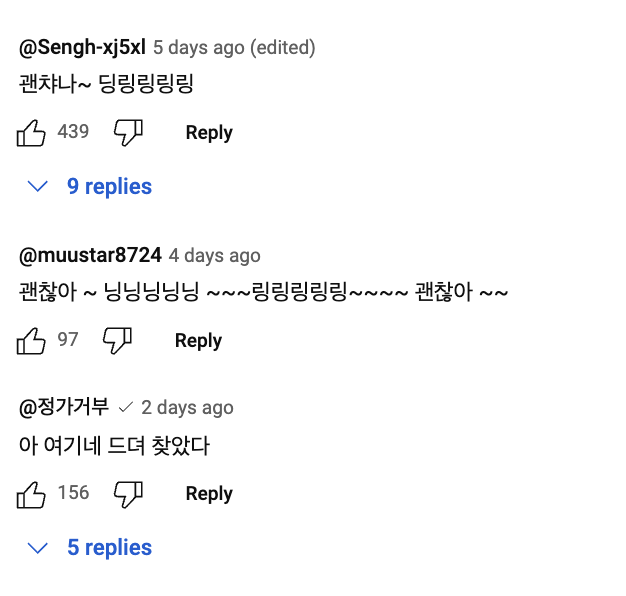Image resolution: width=626 pixels, height=596 pixels.
Task: Like the comment by @정가거부
Action: pyautogui.click(x=31, y=494)
